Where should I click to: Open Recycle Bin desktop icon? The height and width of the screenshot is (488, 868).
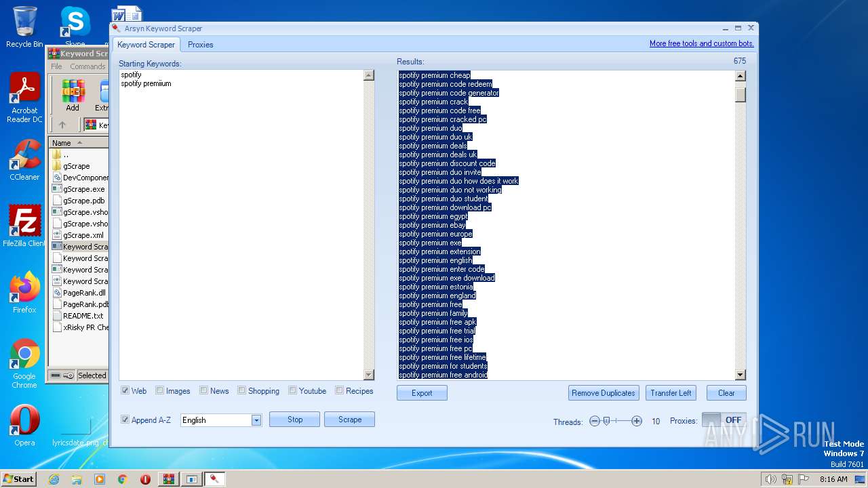click(24, 27)
